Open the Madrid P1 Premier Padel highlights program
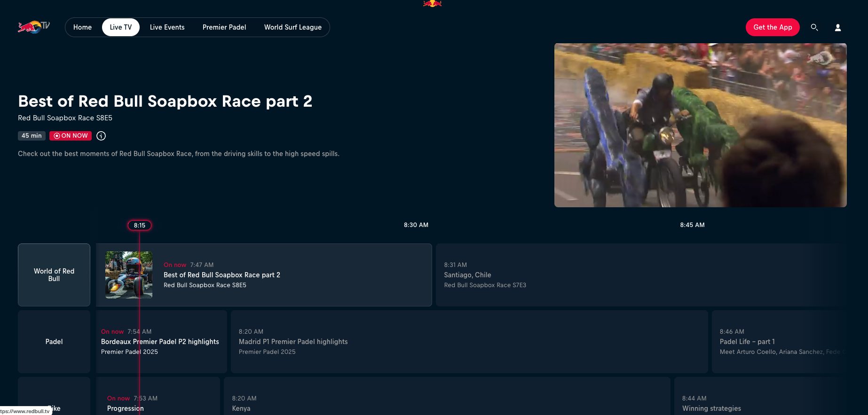The height and width of the screenshot is (415, 868). (469, 342)
